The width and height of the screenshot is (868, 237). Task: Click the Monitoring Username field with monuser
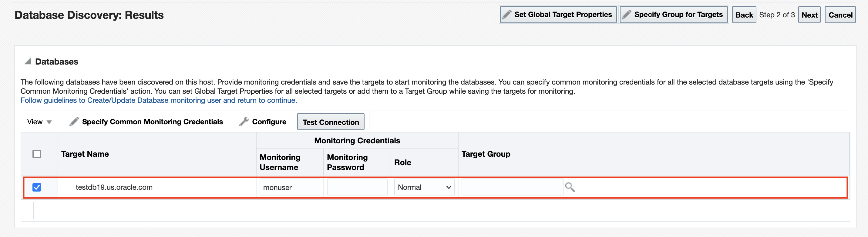[289, 187]
